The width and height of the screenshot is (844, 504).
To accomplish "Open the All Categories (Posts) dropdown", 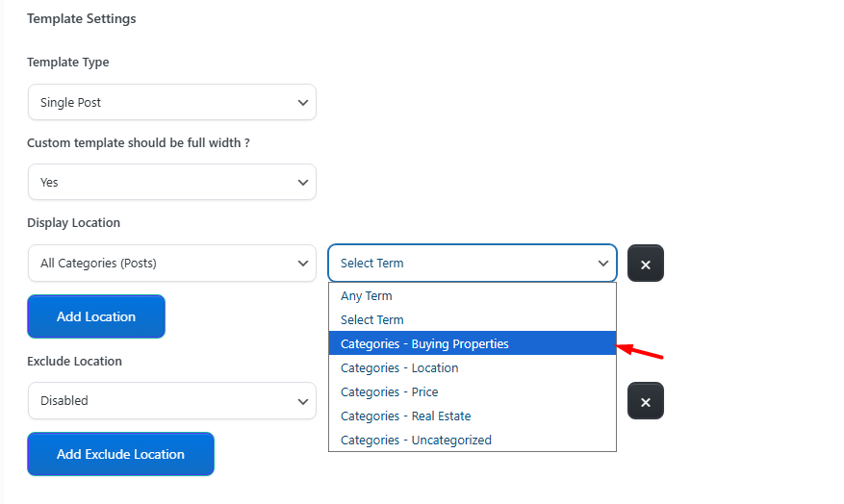I will click(x=171, y=263).
